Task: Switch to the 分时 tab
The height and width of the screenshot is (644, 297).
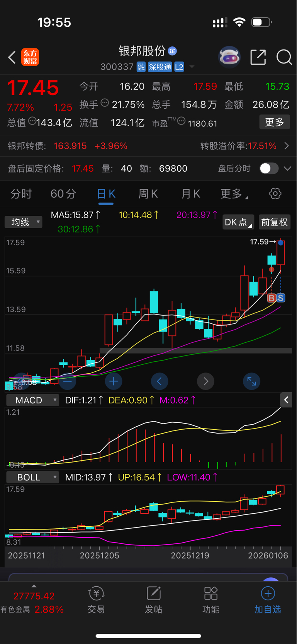Action: coord(21,194)
